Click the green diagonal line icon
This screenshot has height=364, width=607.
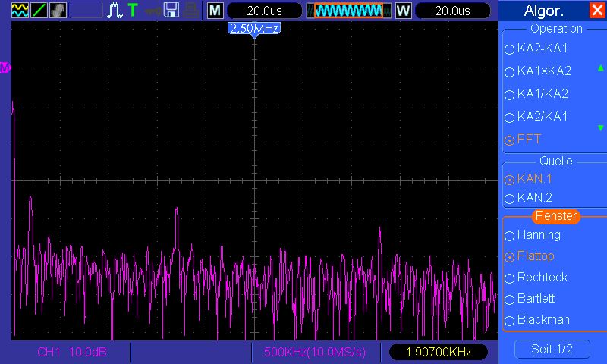39,11
